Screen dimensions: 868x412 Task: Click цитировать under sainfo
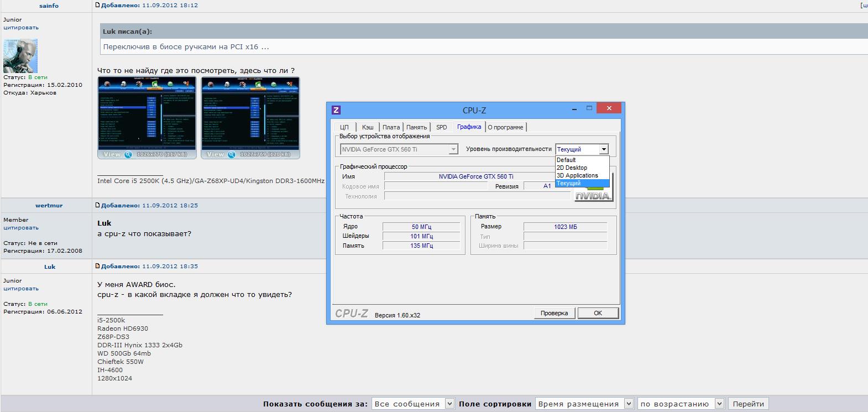point(21,27)
